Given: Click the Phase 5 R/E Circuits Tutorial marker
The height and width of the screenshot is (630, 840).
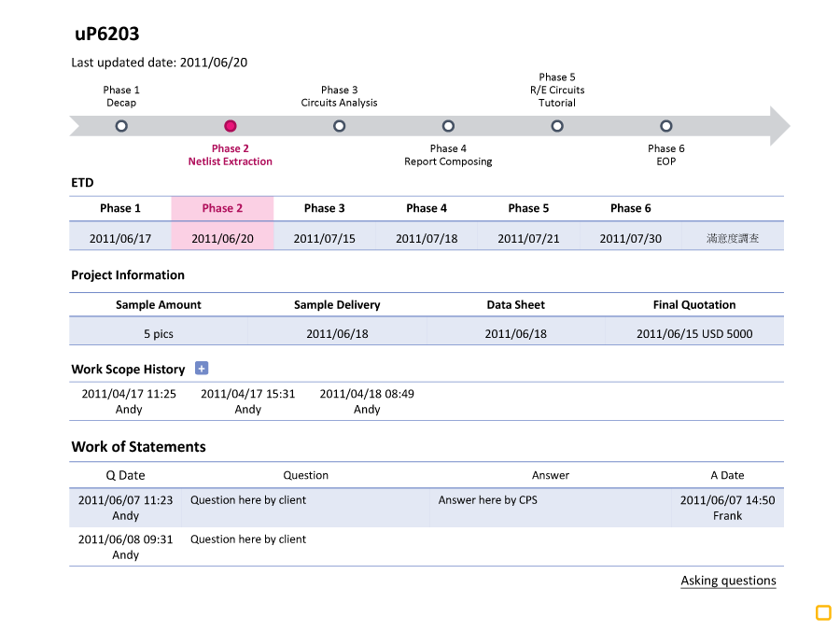Looking at the screenshot, I should 557,126.
